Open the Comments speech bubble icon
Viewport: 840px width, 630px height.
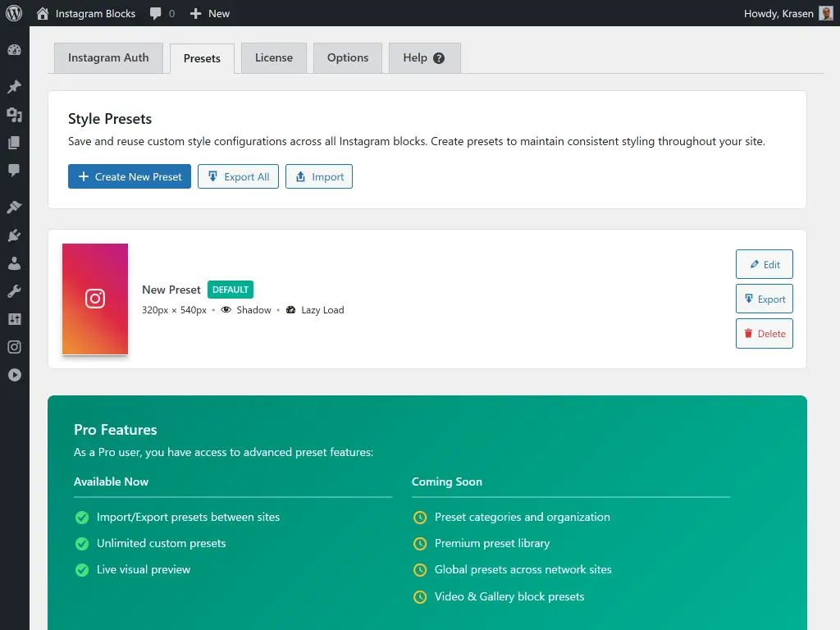click(14, 170)
